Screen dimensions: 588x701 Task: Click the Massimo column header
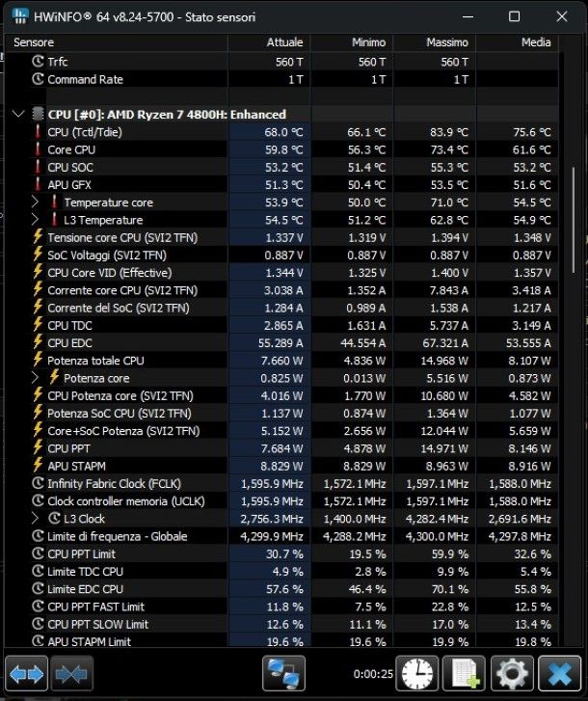435,42
